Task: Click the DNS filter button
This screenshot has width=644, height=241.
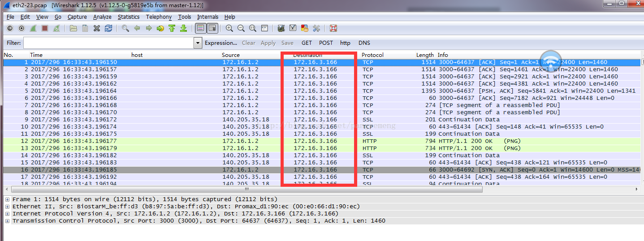Action: point(364,43)
